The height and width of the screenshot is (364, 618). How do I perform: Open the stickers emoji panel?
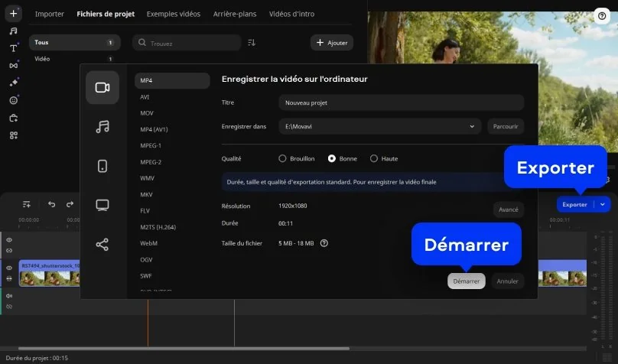point(14,100)
